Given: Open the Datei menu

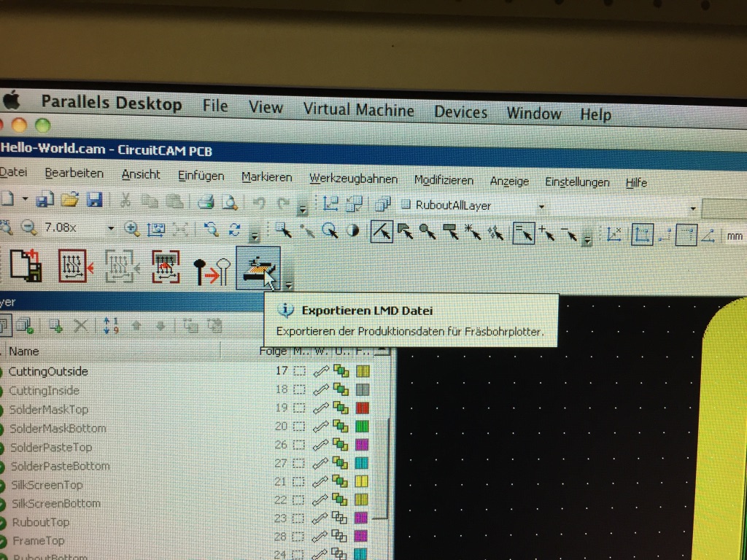Looking at the screenshot, I should 13,172.
